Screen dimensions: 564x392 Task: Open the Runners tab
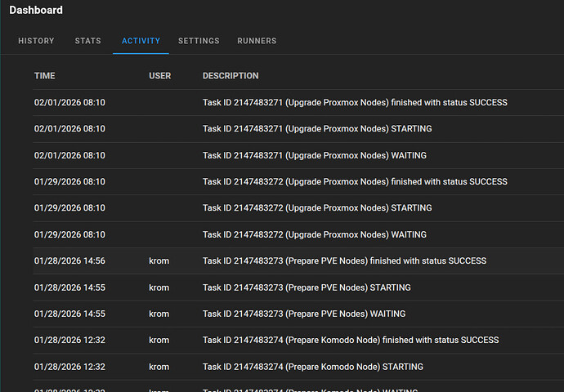point(257,41)
